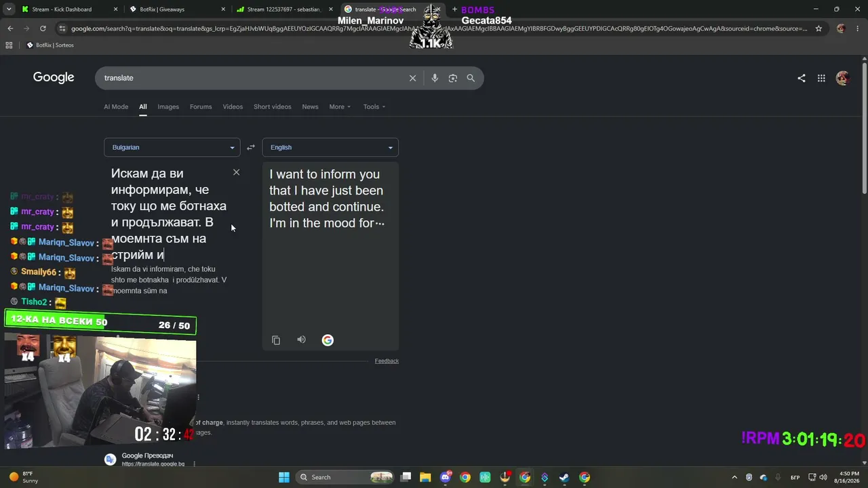Open the Google account avatar
The height and width of the screenshot is (488, 868).
(x=842, y=78)
